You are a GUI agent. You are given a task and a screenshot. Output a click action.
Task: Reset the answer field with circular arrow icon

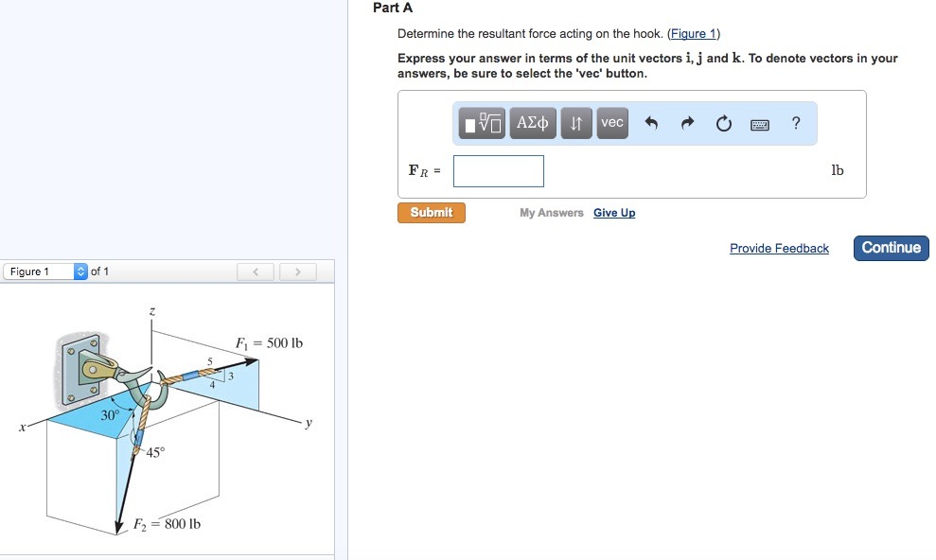click(x=723, y=122)
